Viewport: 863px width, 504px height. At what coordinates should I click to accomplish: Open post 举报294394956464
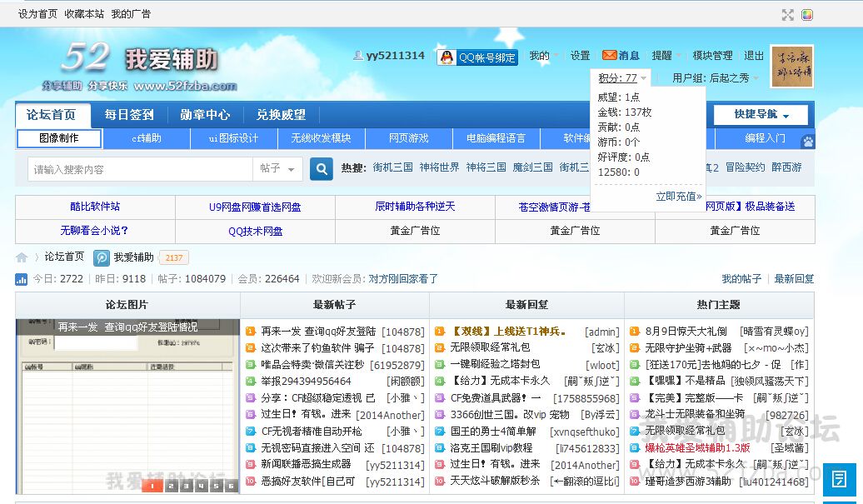[x=306, y=382]
